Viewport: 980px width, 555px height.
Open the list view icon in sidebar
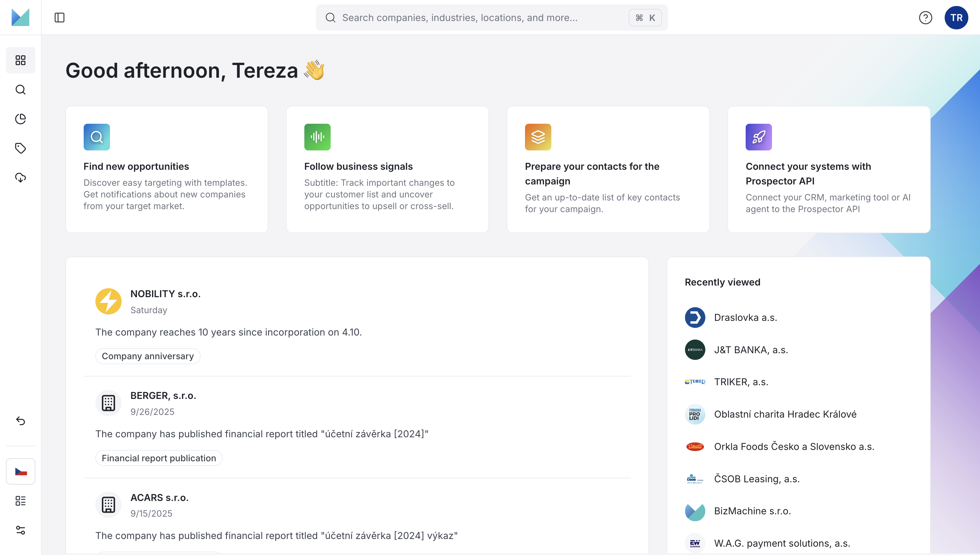pyautogui.click(x=21, y=501)
